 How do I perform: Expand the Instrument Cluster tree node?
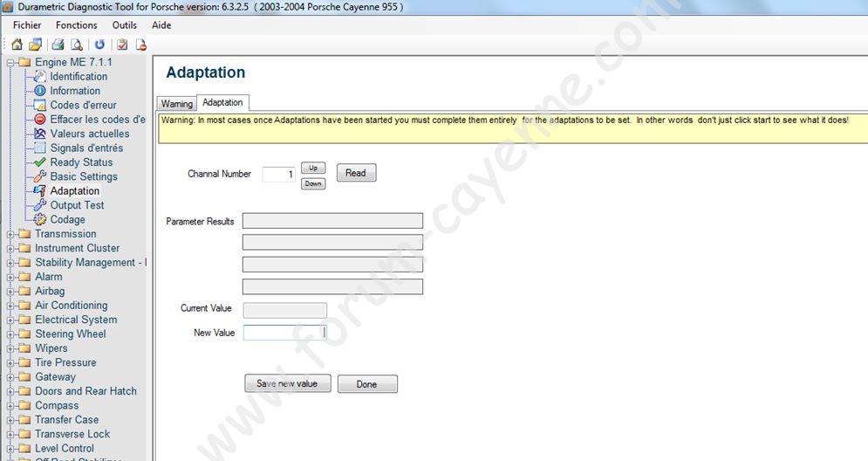coord(10,249)
